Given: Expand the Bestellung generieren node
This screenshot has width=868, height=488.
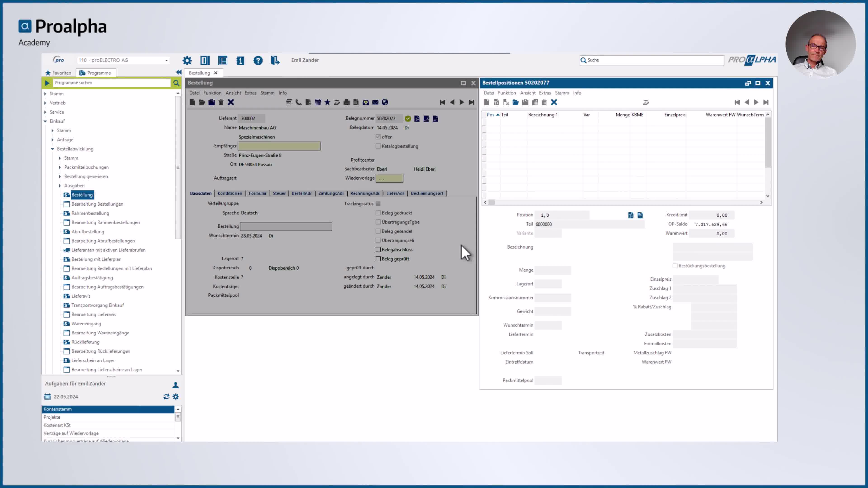Looking at the screenshot, I should 60,176.
